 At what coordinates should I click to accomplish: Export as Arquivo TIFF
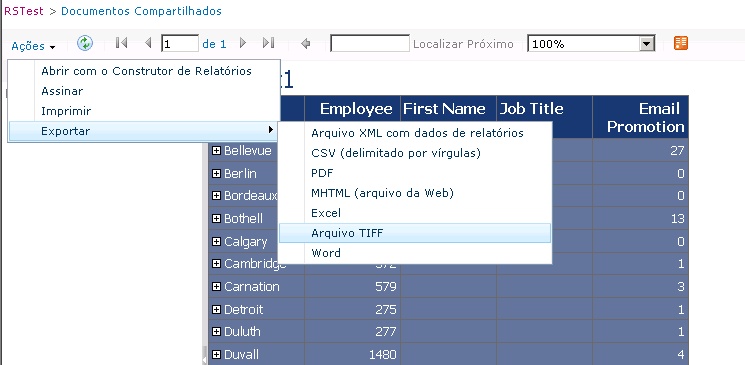pos(415,233)
